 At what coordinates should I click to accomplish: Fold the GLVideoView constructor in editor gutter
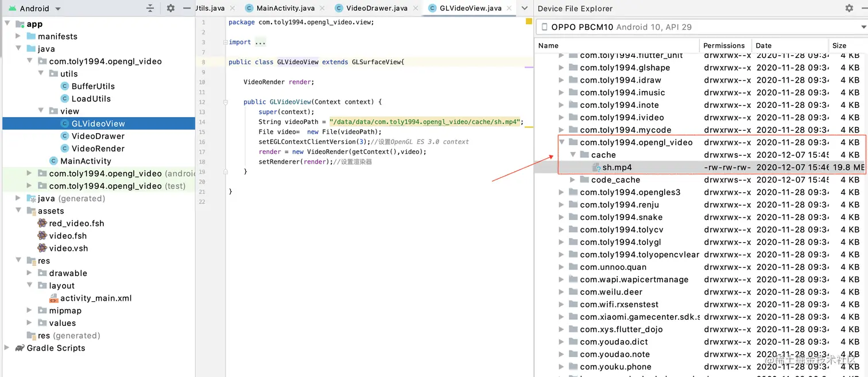pos(226,102)
